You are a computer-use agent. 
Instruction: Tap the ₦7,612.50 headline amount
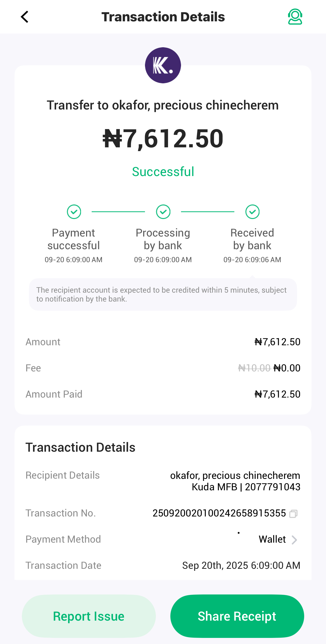(163, 139)
